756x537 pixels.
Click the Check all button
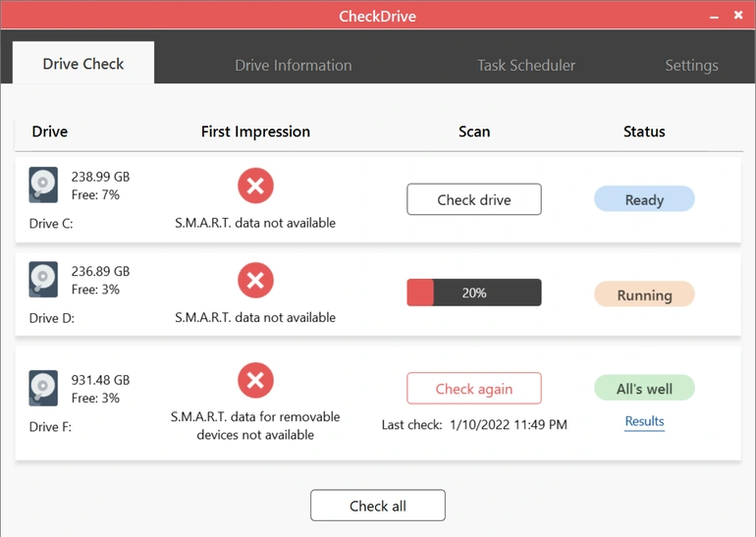(x=378, y=506)
